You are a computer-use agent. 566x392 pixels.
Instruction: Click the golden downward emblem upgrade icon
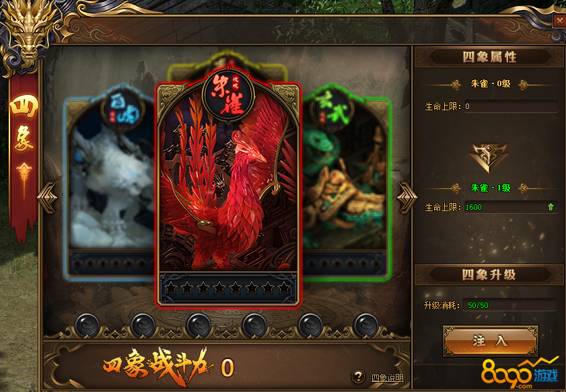click(x=489, y=157)
